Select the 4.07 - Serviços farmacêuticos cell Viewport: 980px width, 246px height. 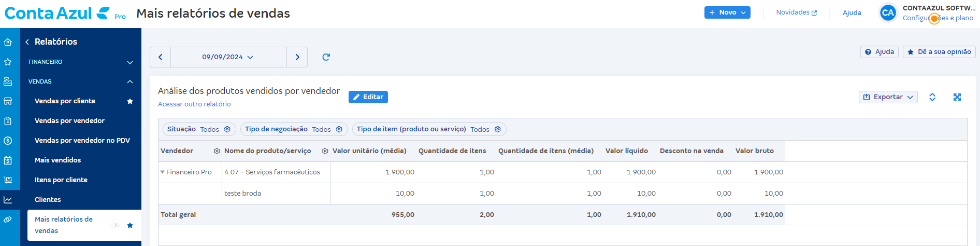point(276,172)
